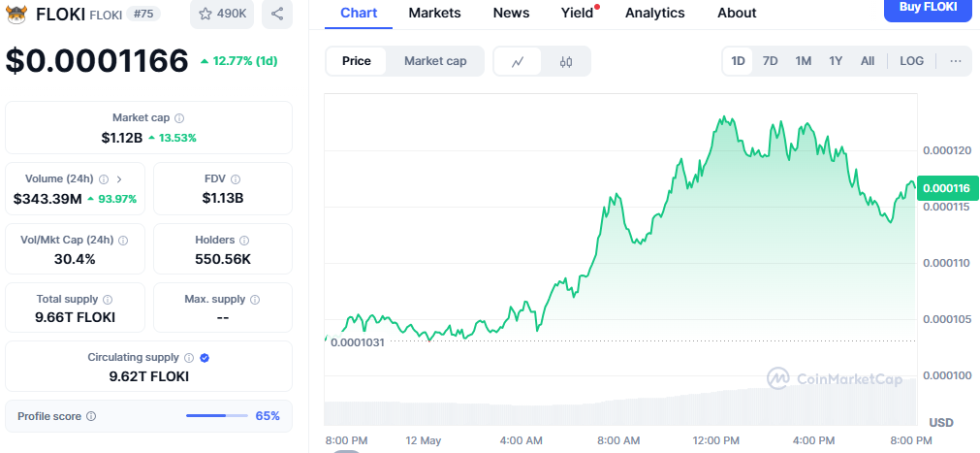The width and height of the screenshot is (980, 453).
Task: Click the 12:00 PM time axis label
Action: [x=716, y=440]
